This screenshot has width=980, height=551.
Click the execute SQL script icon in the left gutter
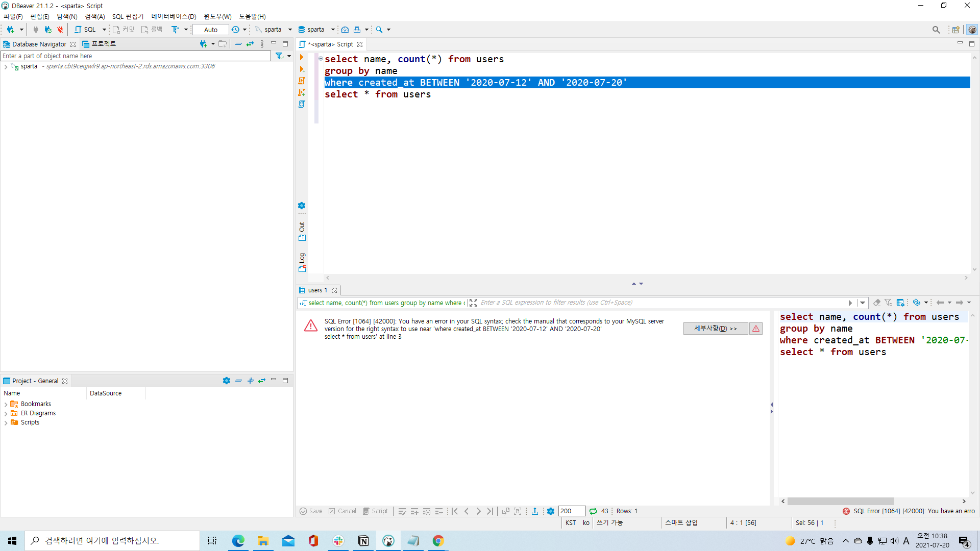[x=302, y=81]
